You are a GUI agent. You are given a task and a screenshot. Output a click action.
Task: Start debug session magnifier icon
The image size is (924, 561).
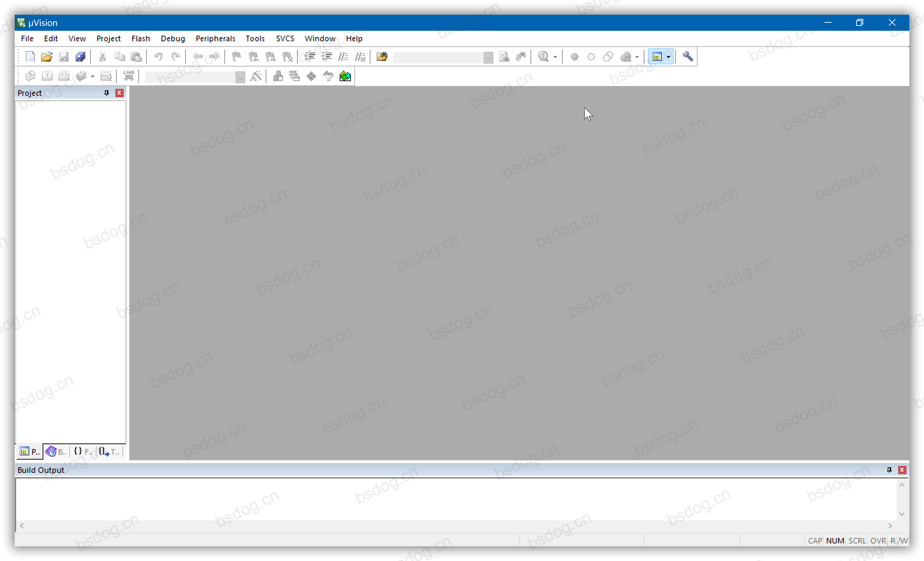pyautogui.click(x=543, y=57)
